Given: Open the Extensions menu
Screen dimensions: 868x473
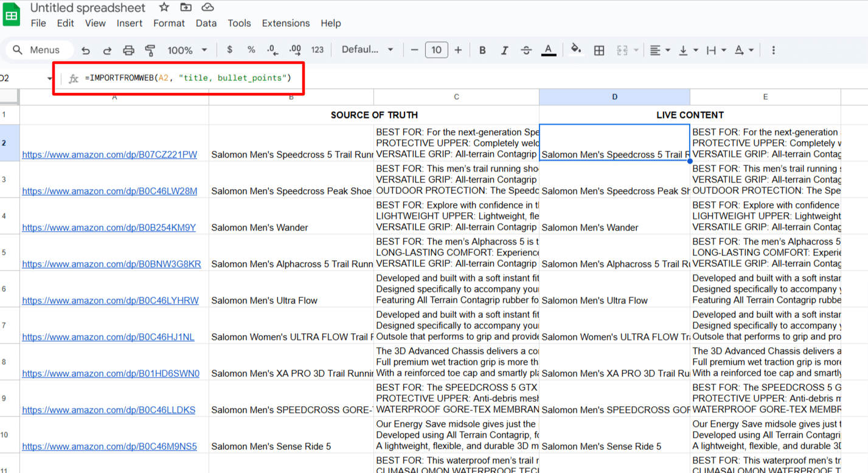Looking at the screenshot, I should [x=285, y=23].
